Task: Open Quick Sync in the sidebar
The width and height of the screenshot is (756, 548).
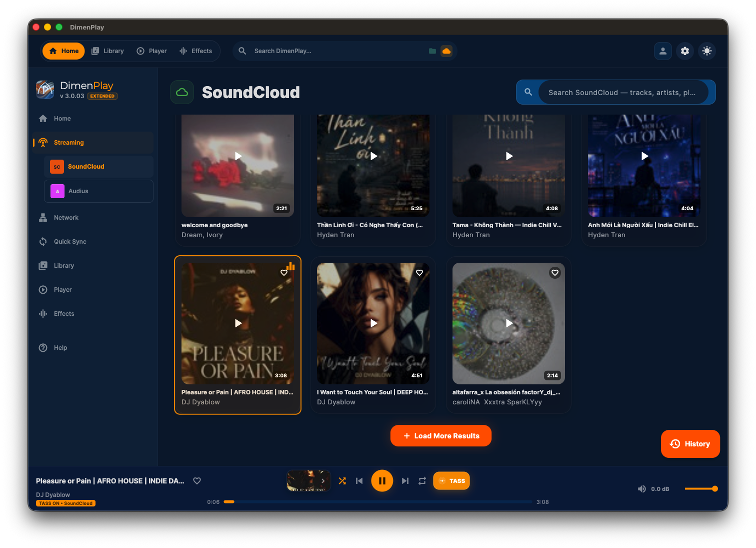Action: [x=93, y=242]
